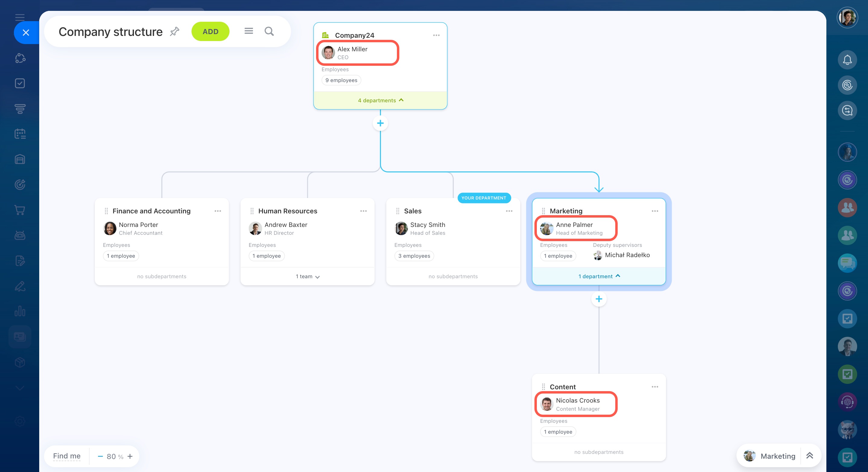868x472 pixels.
Task: Click the Sales drag handle
Action: tap(398, 211)
